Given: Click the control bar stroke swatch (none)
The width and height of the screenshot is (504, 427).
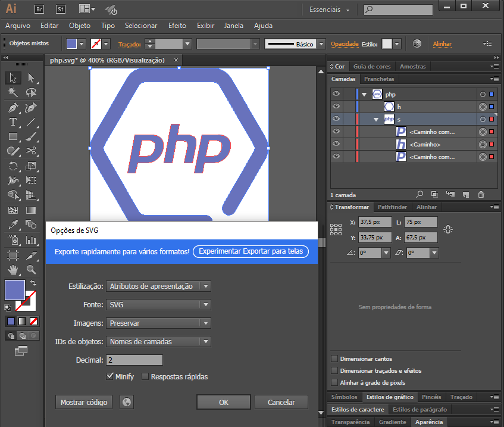Looking at the screenshot, I should click(x=96, y=43).
